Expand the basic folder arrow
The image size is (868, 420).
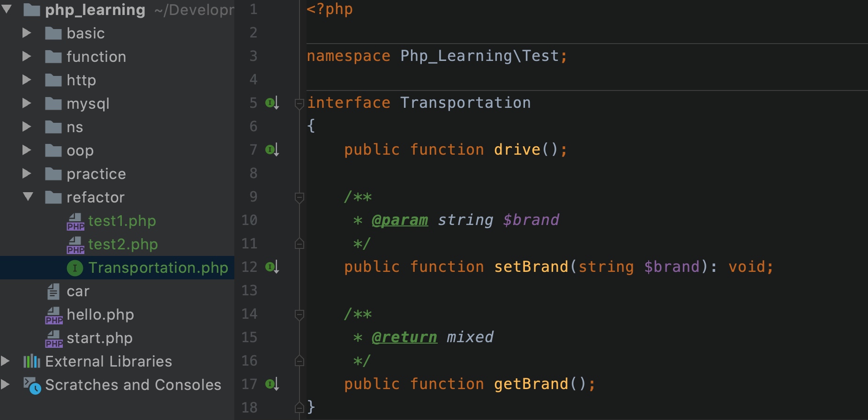tap(27, 33)
